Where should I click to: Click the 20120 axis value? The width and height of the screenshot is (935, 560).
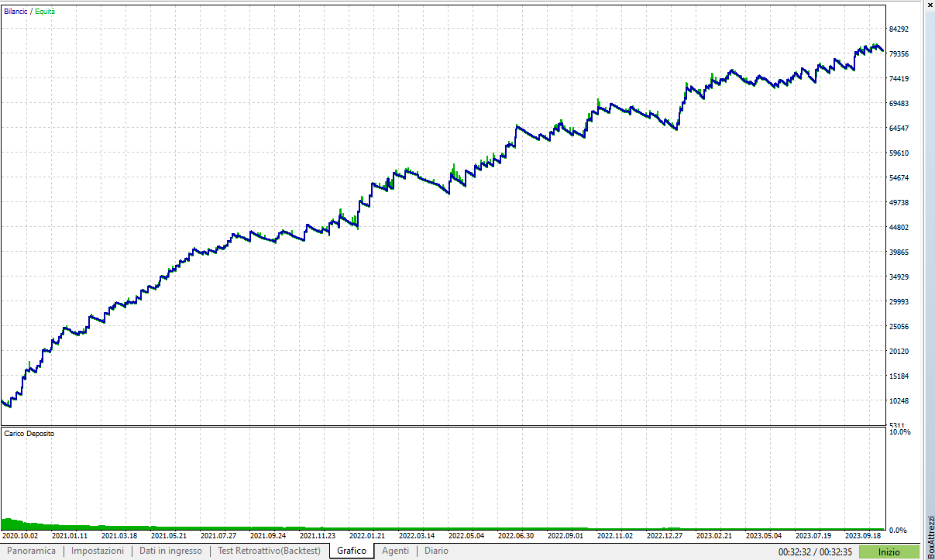click(899, 352)
